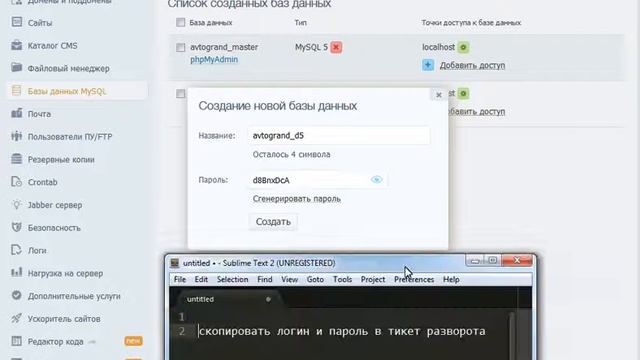640x360 pixels.
Task: Click Sublime Text vertical scrollbar
Action: coord(512,336)
